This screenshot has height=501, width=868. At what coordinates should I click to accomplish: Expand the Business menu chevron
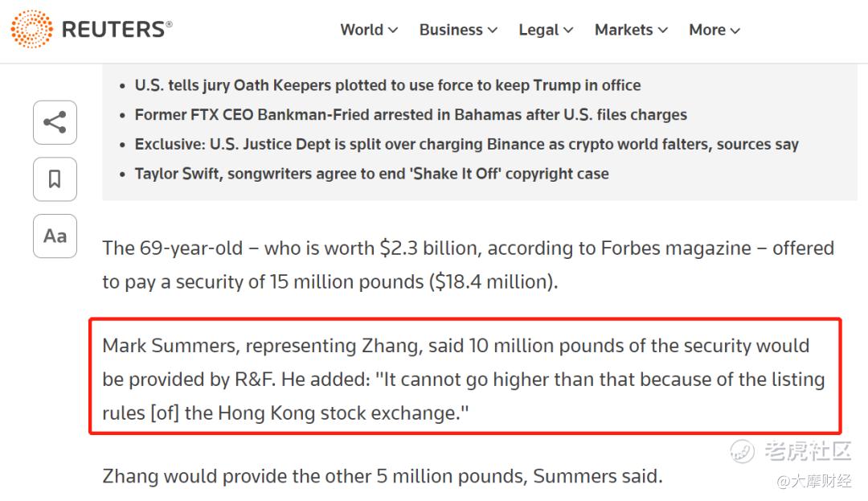493,31
